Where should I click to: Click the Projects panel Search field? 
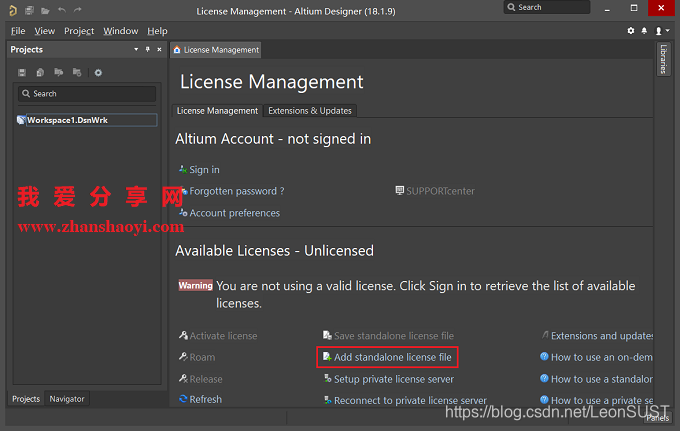(x=86, y=94)
